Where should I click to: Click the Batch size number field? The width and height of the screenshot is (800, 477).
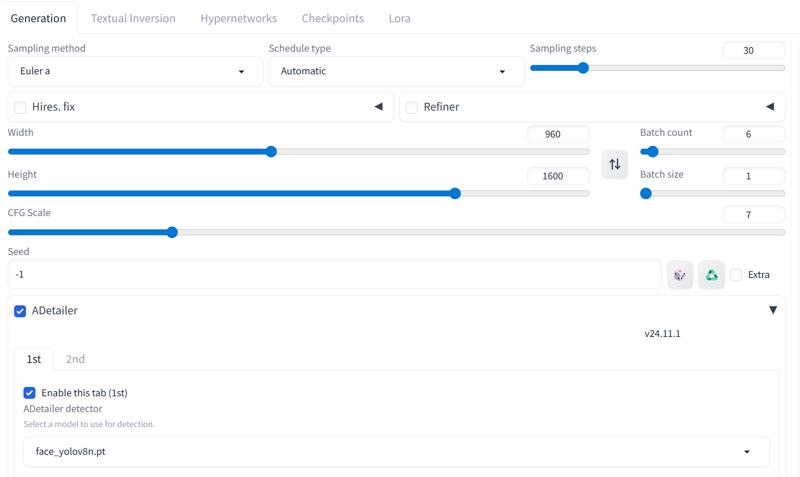[754, 176]
